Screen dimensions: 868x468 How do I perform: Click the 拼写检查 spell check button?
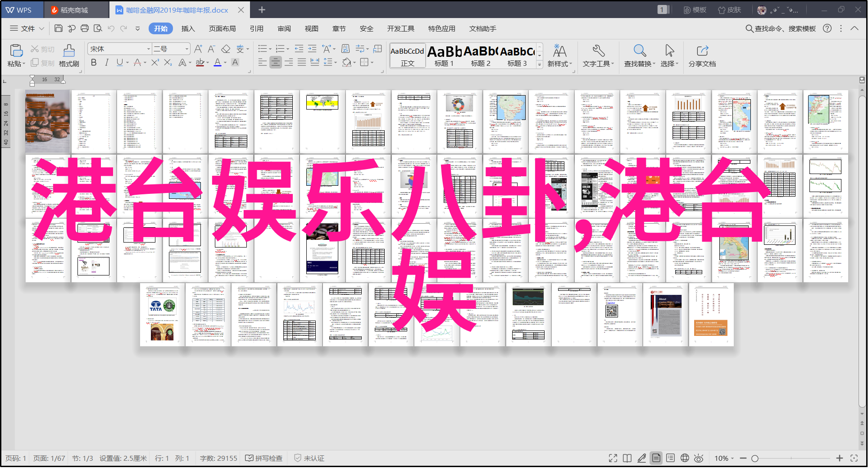264,458
